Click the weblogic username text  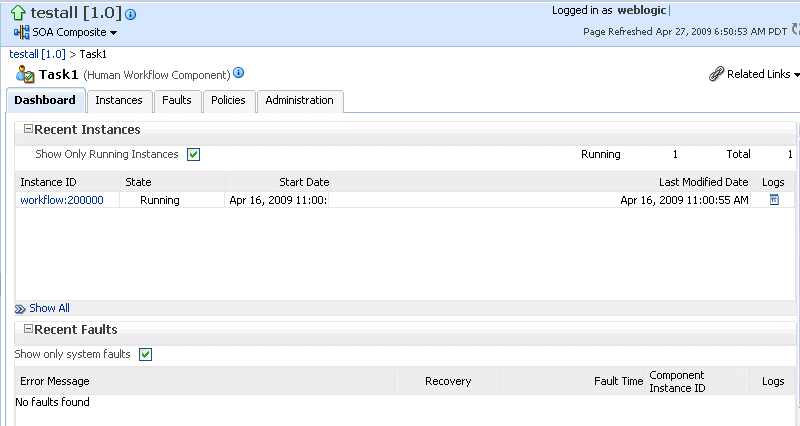641,10
